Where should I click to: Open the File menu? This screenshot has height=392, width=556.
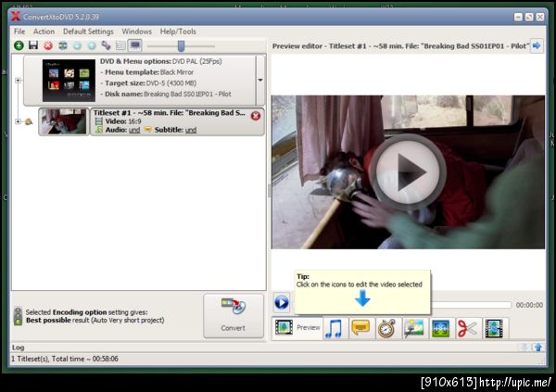(19, 32)
